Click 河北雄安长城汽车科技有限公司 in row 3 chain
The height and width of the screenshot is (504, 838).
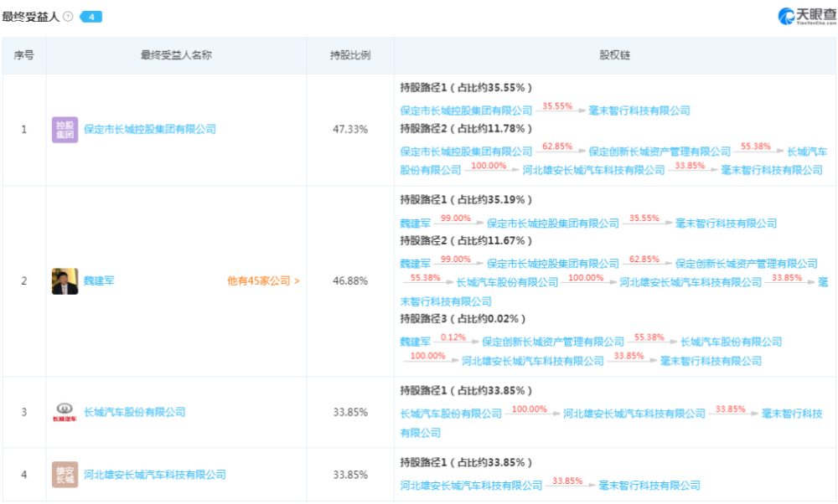pyautogui.click(x=634, y=414)
